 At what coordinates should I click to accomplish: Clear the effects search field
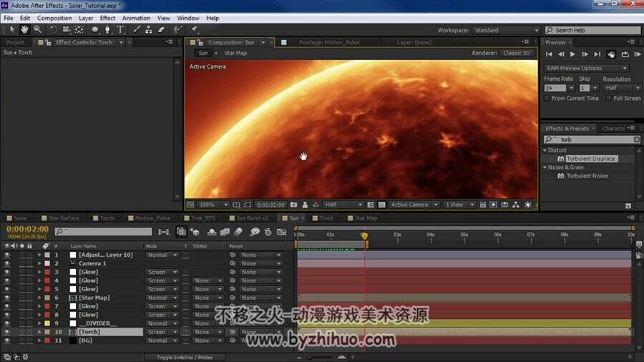pyautogui.click(x=637, y=140)
